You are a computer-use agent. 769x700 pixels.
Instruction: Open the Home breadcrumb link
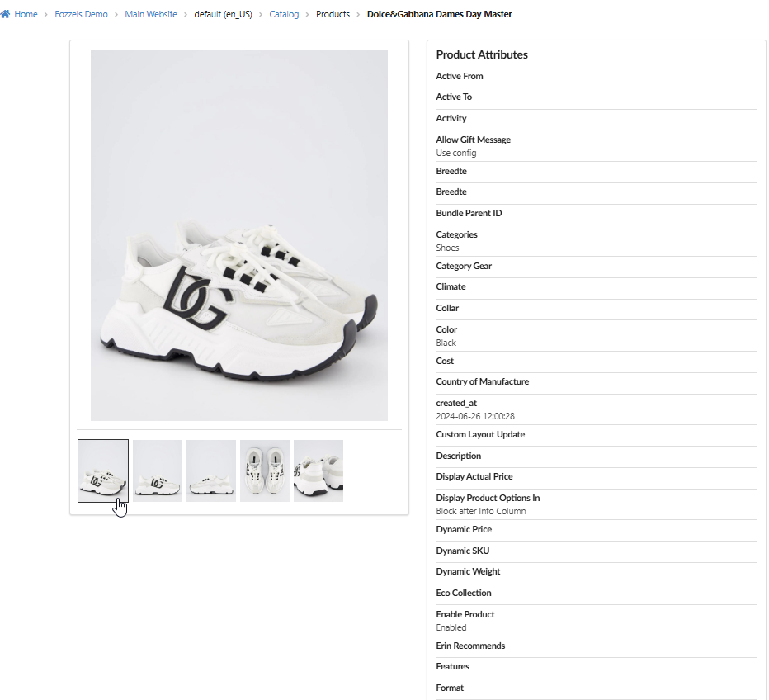point(26,14)
